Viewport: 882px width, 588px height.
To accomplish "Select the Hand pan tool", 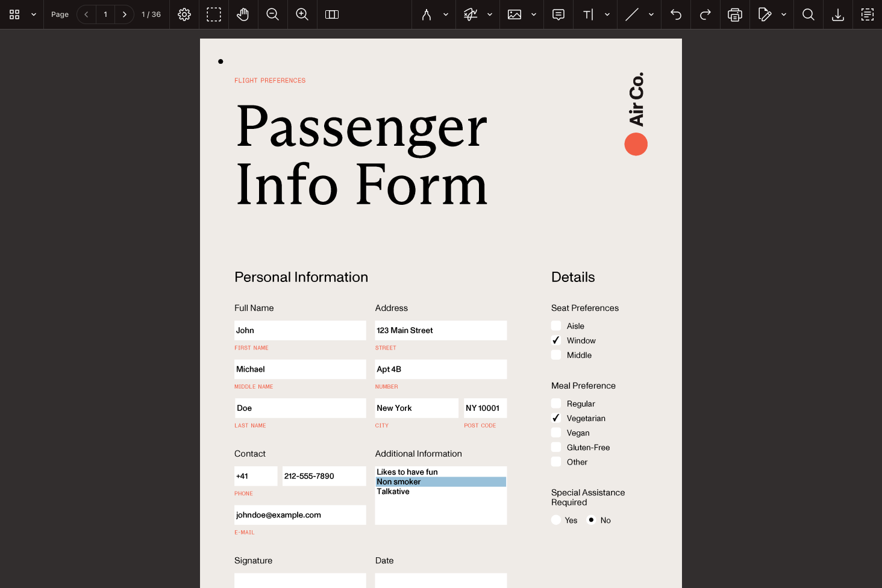I will click(x=243, y=14).
